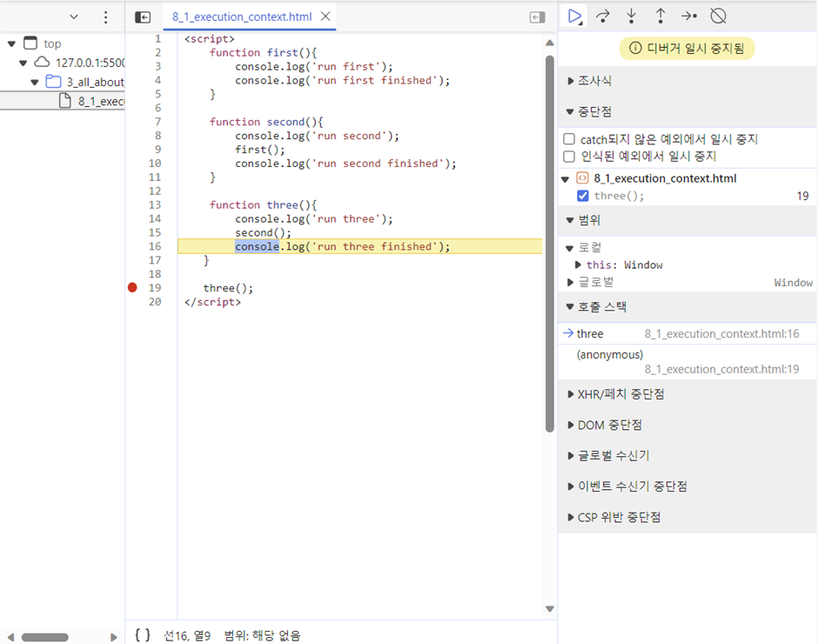
Task: Click the highlighted console token on line 16
Action: click(x=257, y=246)
